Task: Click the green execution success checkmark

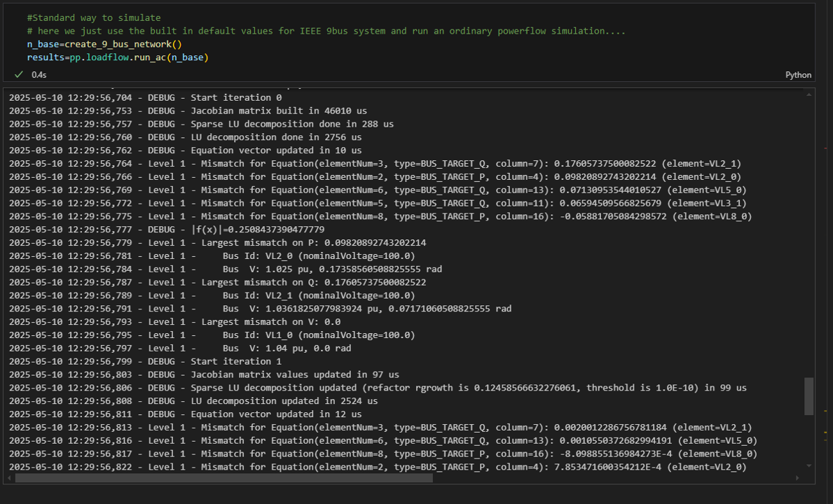Action: pos(19,74)
